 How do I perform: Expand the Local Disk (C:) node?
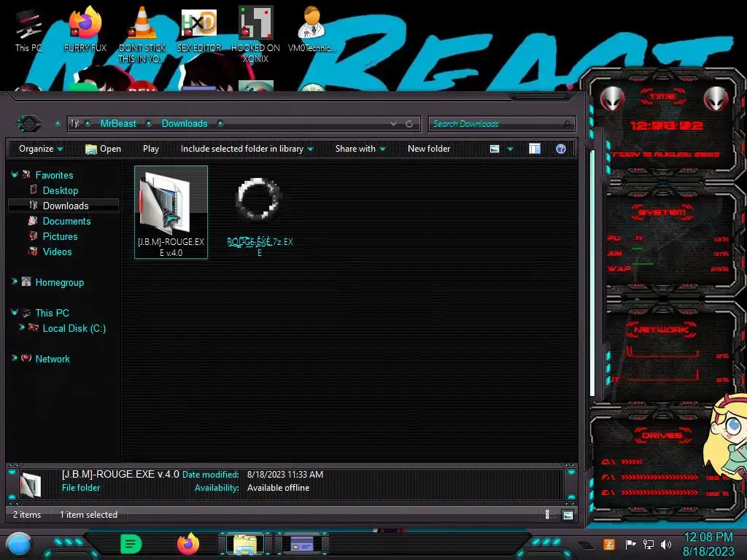pos(21,327)
